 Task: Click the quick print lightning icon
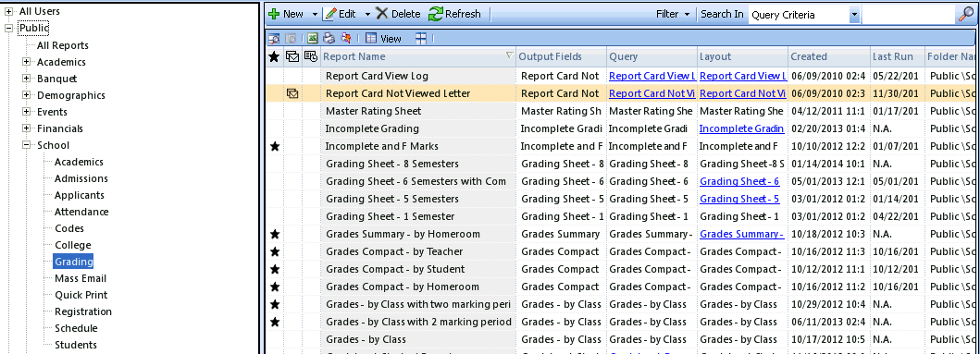pyautogui.click(x=345, y=39)
